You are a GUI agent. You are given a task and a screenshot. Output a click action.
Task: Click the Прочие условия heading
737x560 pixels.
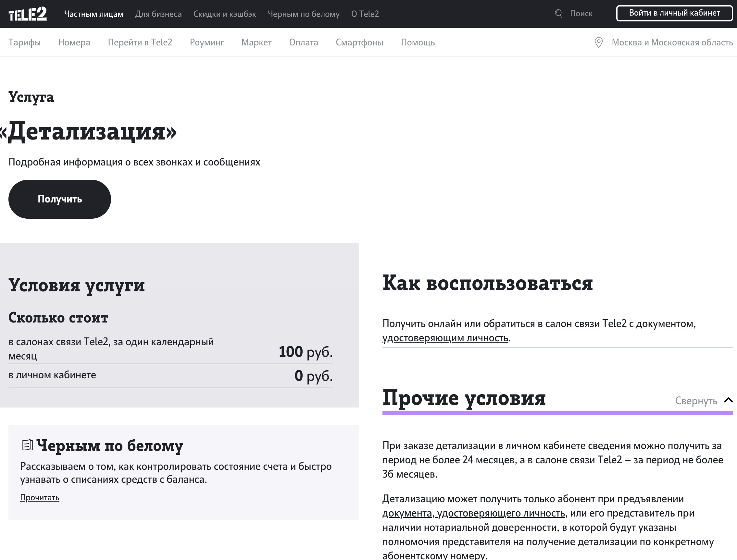[464, 398]
